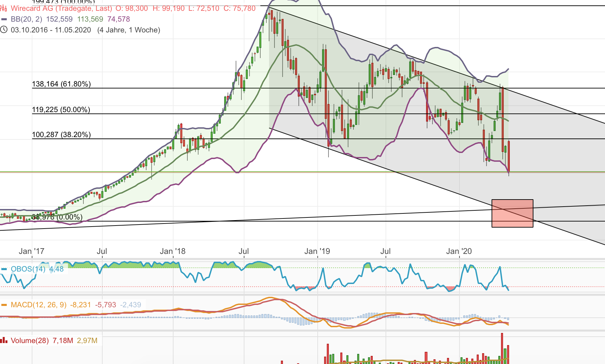Click the candlestick icon beside Wirecard AG
The height and width of the screenshot is (364, 605).
(x=4, y=9)
